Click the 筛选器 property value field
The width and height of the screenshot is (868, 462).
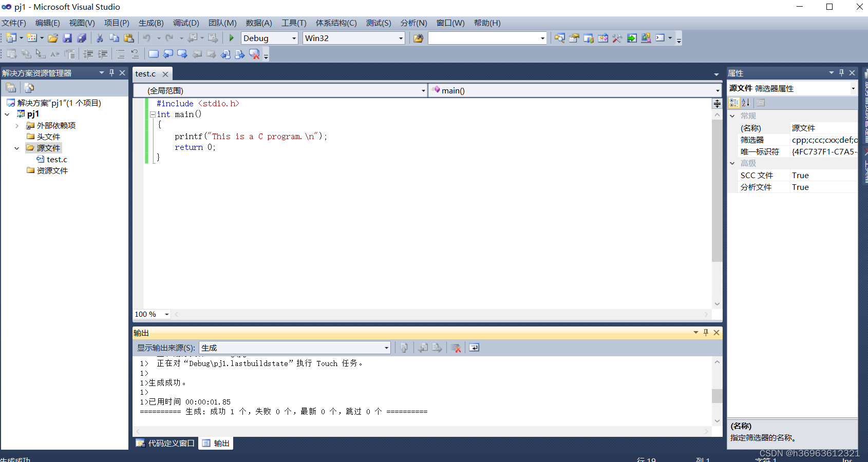click(x=824, y=140)
